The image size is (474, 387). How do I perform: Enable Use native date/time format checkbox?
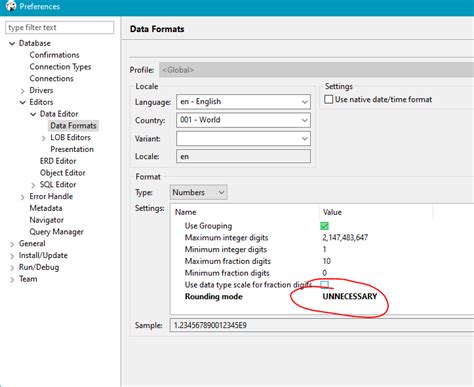[328, 99]
